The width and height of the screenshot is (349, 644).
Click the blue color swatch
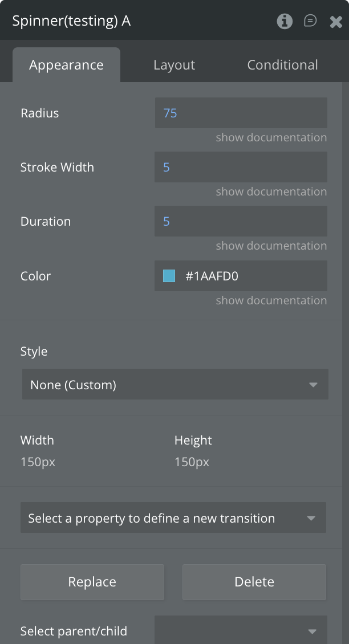[x=169, y=276]
